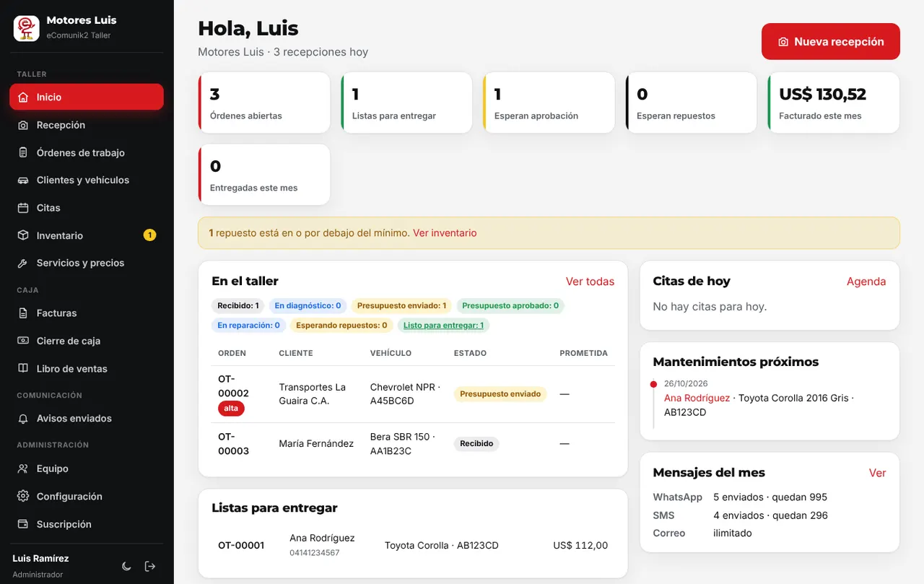This screenshot has height=584, width=924.
Task: Click Ver in Mensajes del mes
Action: pos(878,473)
